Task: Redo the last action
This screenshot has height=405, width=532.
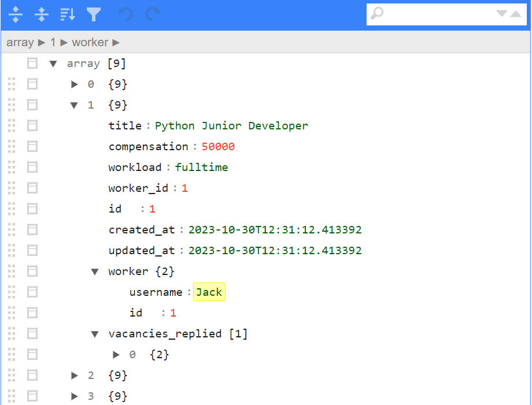Action: [152, 14]
